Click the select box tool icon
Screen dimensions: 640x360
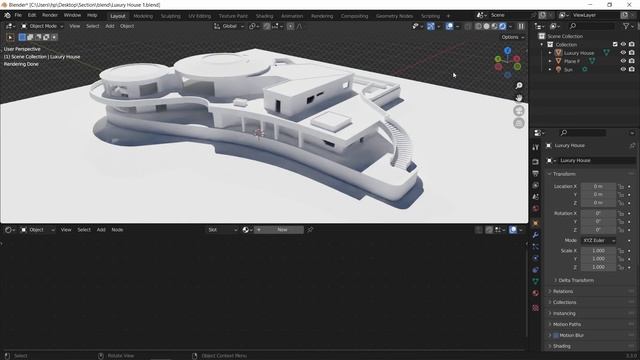[x=10, y=37]
